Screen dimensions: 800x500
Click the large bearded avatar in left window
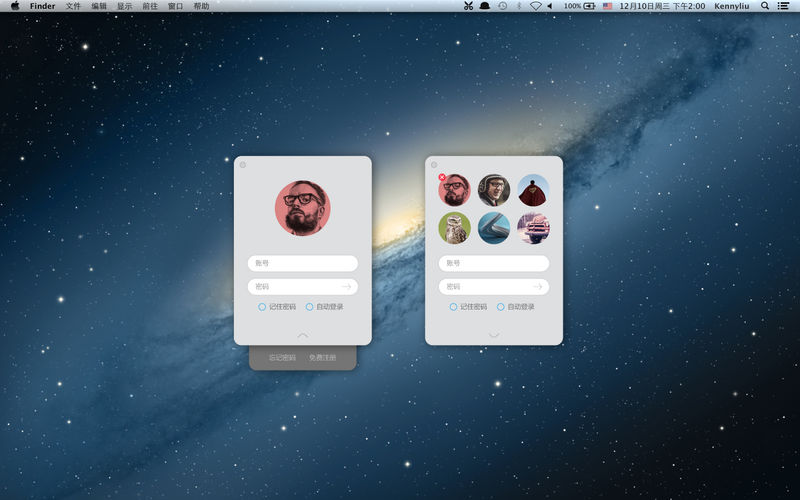click(302, 208)
